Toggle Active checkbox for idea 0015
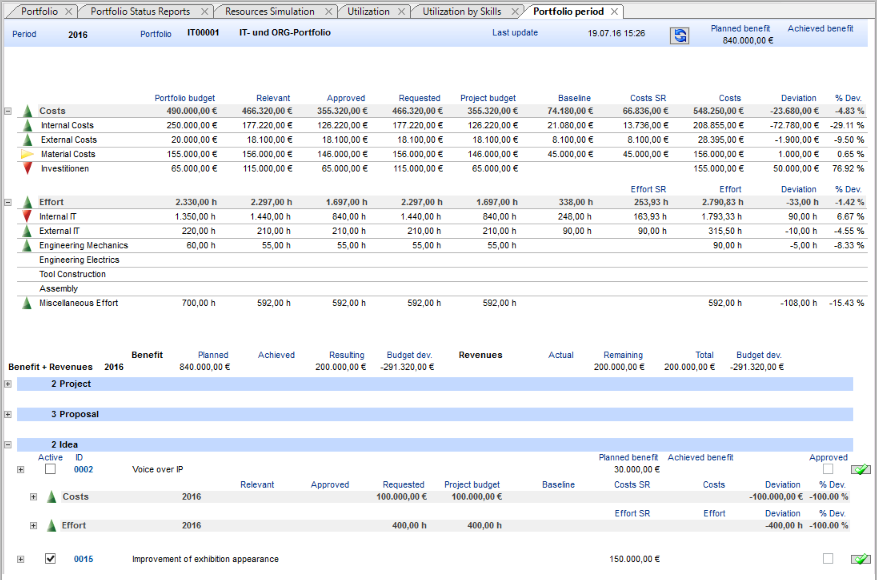 50,558
